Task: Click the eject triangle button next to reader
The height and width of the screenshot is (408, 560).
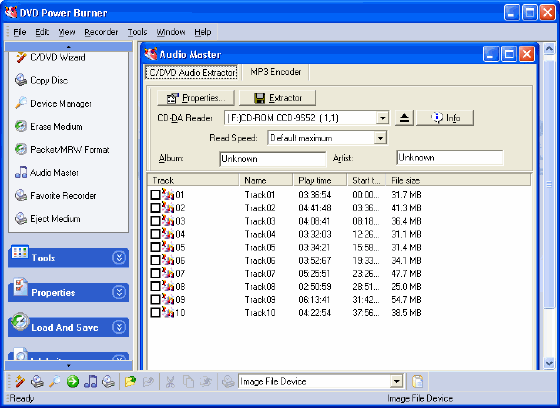Action: 404,118
